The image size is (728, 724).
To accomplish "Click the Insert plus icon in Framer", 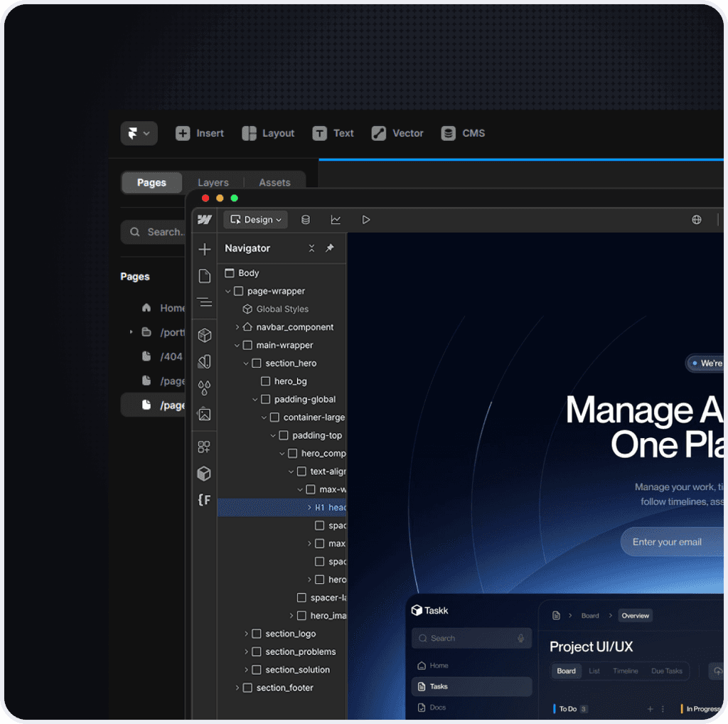I will click(183, 133).
